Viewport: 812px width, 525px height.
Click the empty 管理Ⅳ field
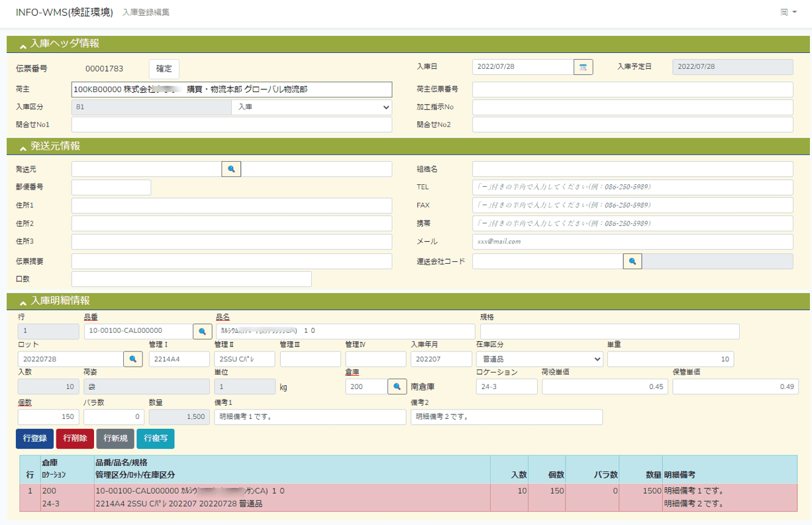coord(376,359)
